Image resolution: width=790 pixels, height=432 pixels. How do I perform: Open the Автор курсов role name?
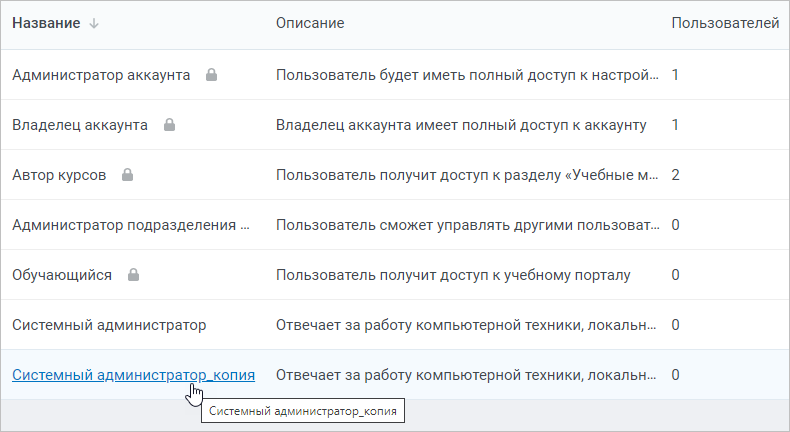coord(59,175)
